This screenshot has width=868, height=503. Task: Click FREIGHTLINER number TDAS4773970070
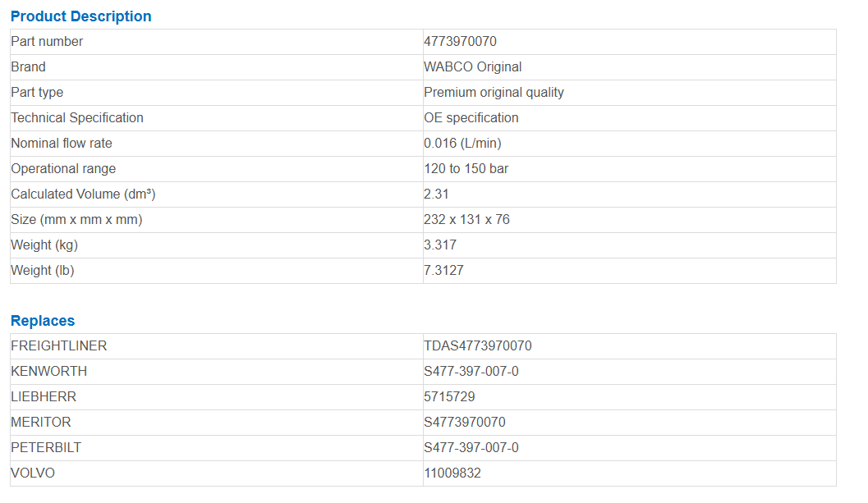478,345
